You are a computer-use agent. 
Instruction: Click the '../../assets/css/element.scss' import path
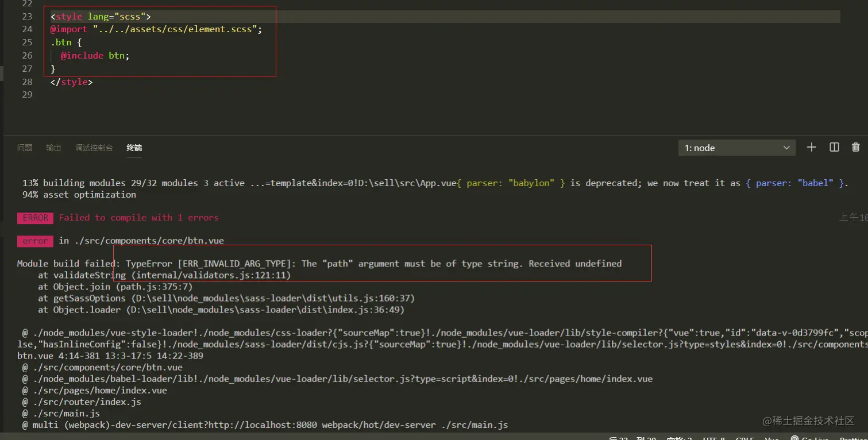coord(175,29)
